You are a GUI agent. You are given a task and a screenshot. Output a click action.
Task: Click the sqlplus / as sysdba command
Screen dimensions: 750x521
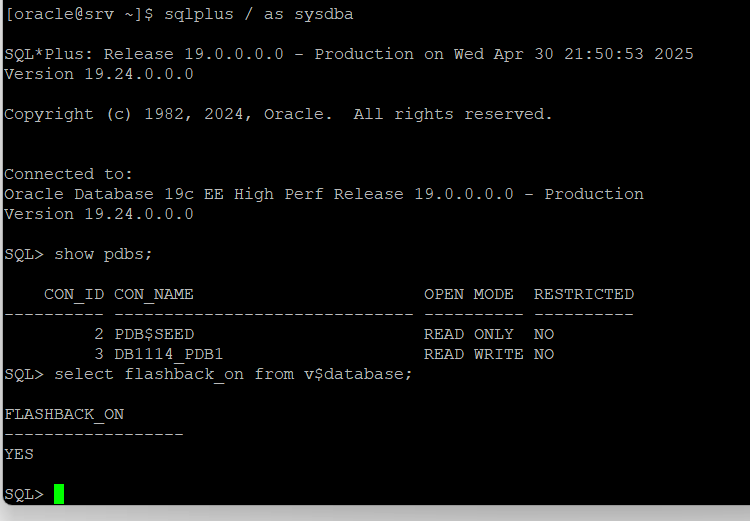pos(259,14)
